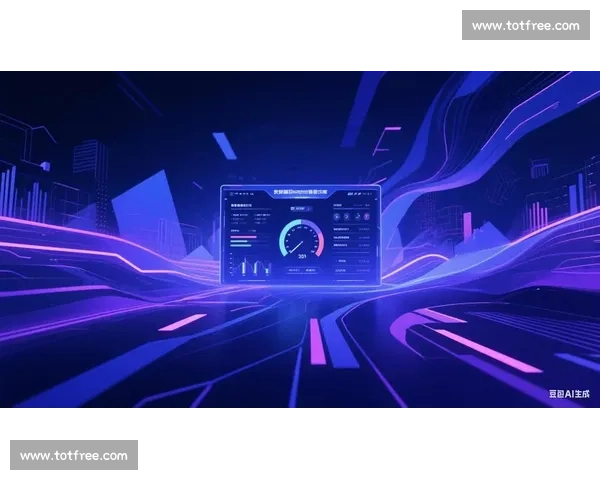The height and width of the screenshot is (480, 600).
Task: Click the www.totfree.com link at top right
Action: 524,25
